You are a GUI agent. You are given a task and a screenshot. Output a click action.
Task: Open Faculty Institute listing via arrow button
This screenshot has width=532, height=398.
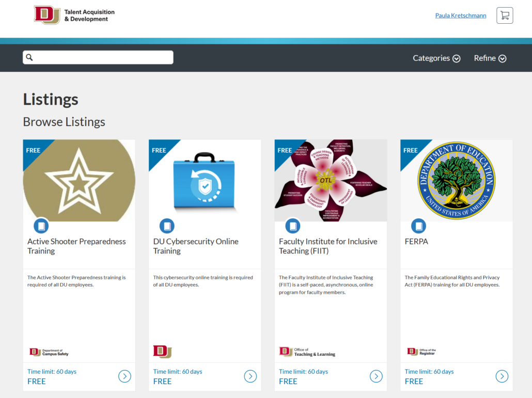click(x=376, y=376)
